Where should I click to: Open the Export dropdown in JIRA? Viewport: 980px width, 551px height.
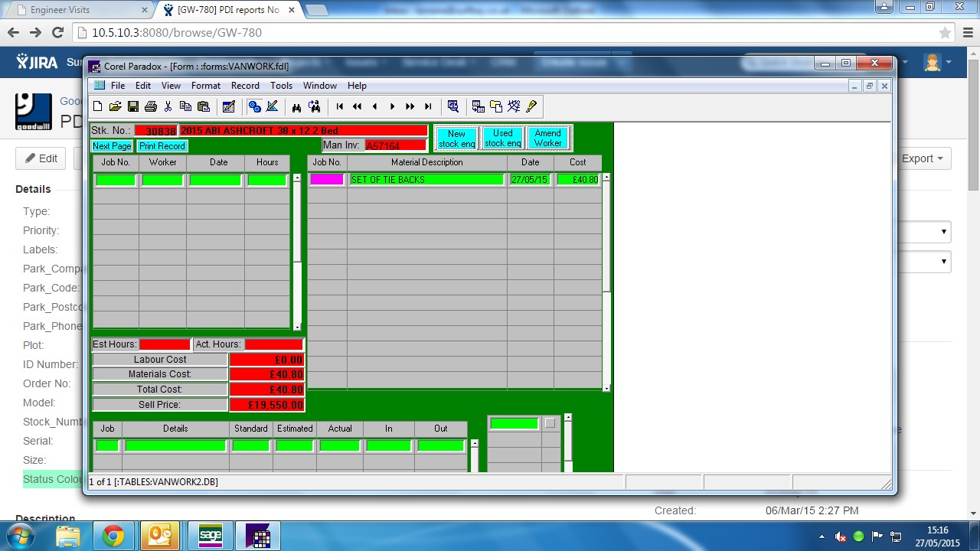(x=923, y=158)
